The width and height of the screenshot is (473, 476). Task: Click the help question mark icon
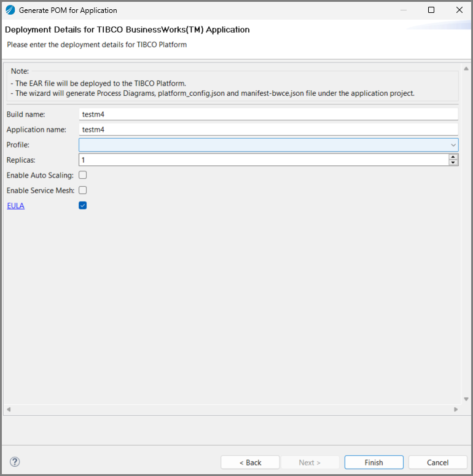point(15,462)
